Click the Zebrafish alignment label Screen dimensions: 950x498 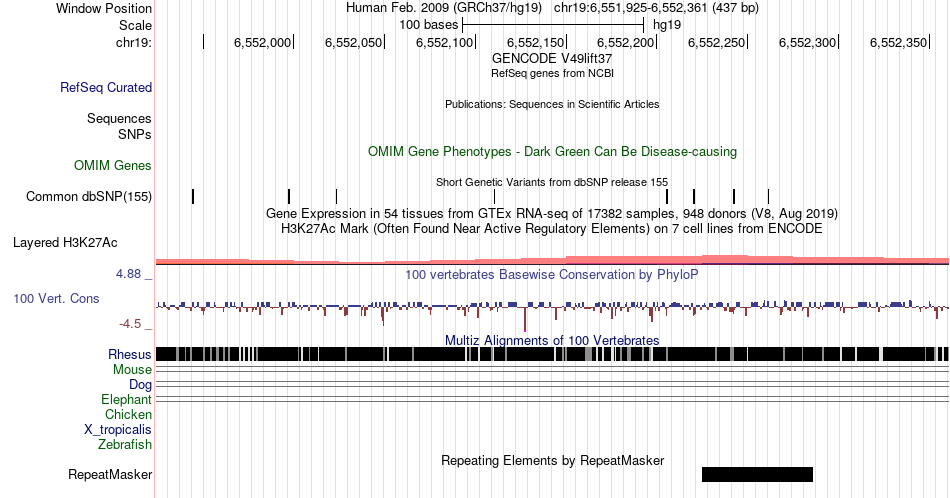point(125,444)
